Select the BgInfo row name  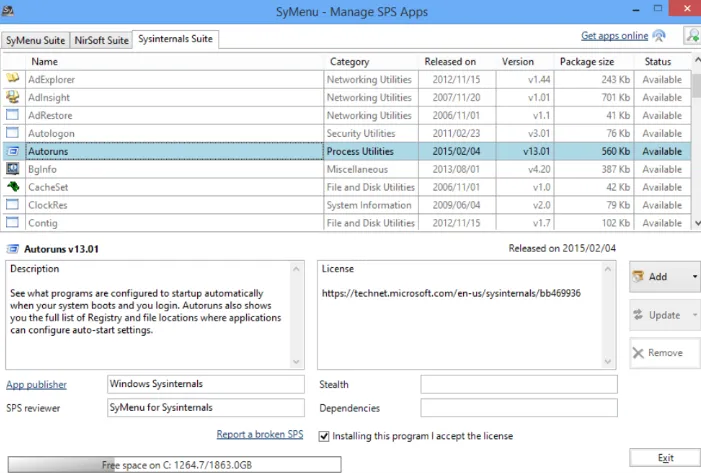[x=42, y=169]
